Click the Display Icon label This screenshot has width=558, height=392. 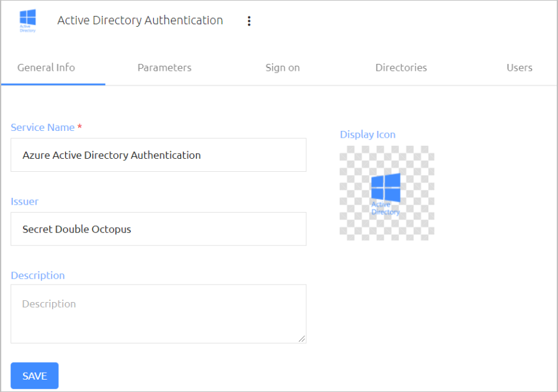pyautogui.click(x=368, y=135)
